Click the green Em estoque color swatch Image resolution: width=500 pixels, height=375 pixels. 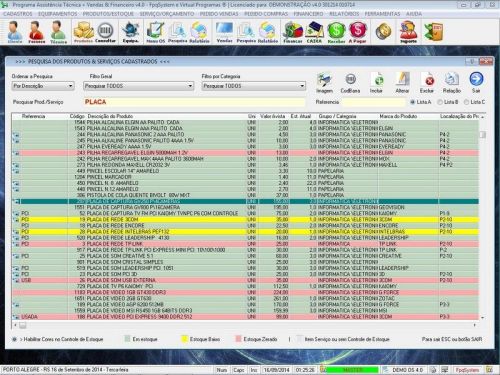click(127, 339)
